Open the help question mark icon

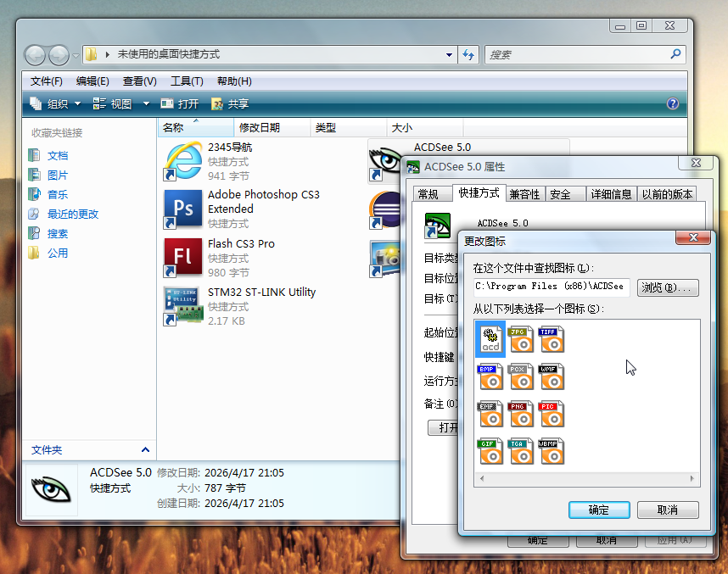[x=673, y=103]
